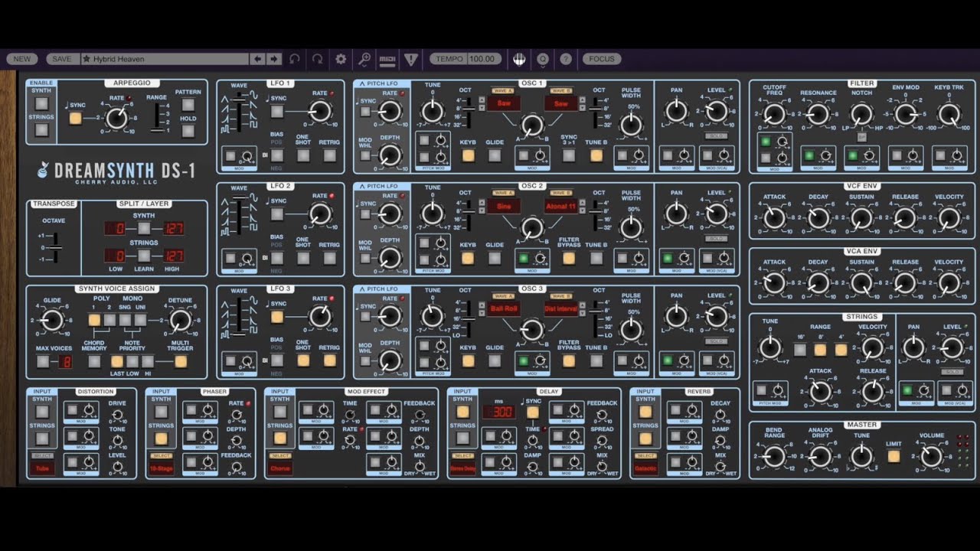Screen dimensions: 980x551
Task: Toggle OSC 1 SYNC 3>1 button
Action: pyautogui.click(x=569, y=155)
